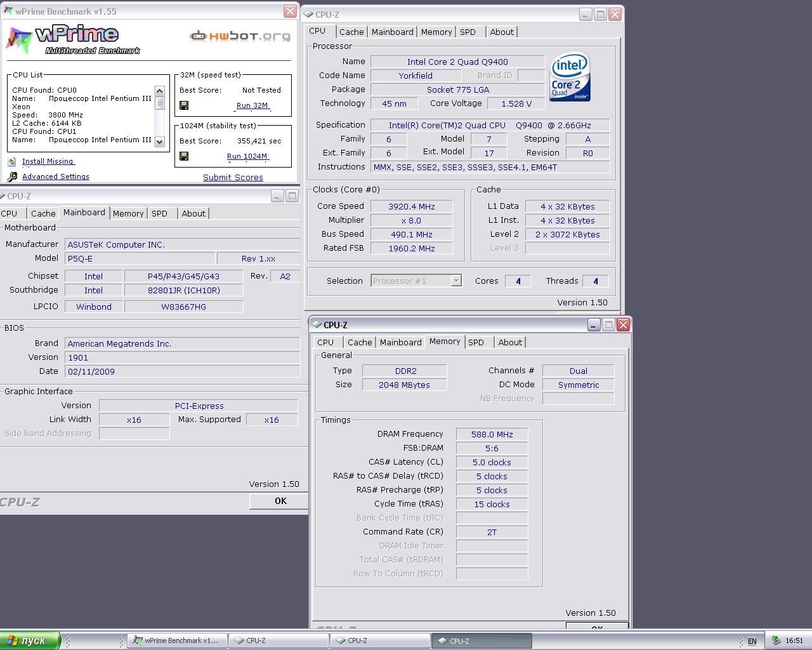This screenshot has width=812, height=650.
Task: Click the network tray icon
Action: coord(775,640)
